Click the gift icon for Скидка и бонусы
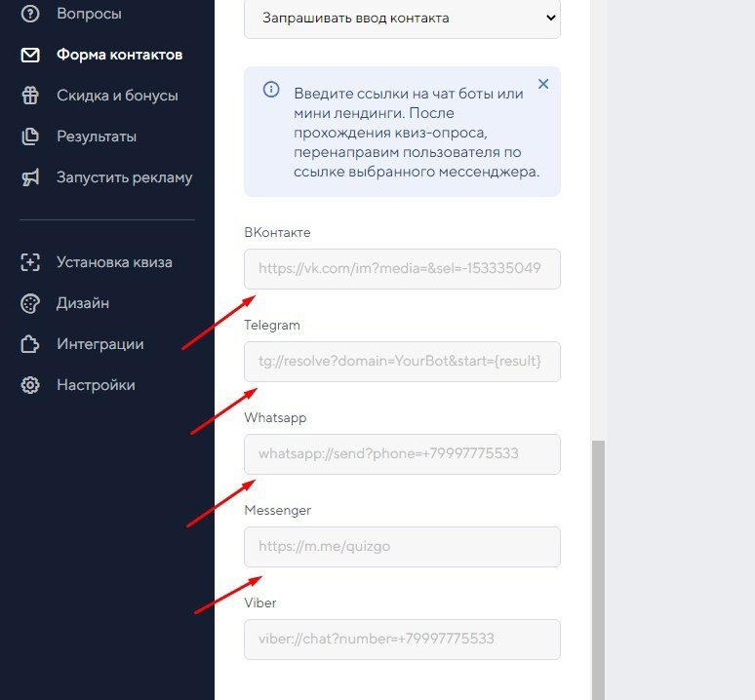Viewport: 755px width, 700px height. pos(30,96)
